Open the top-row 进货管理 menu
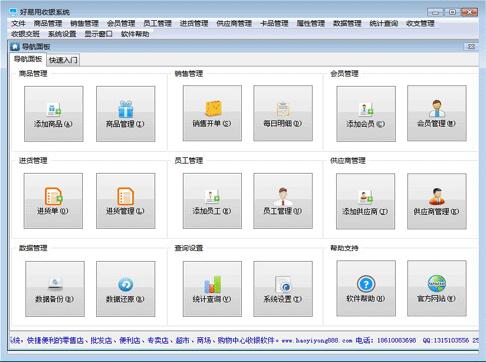The width and height of the screenshot is (486, 362). coord(194,23)
